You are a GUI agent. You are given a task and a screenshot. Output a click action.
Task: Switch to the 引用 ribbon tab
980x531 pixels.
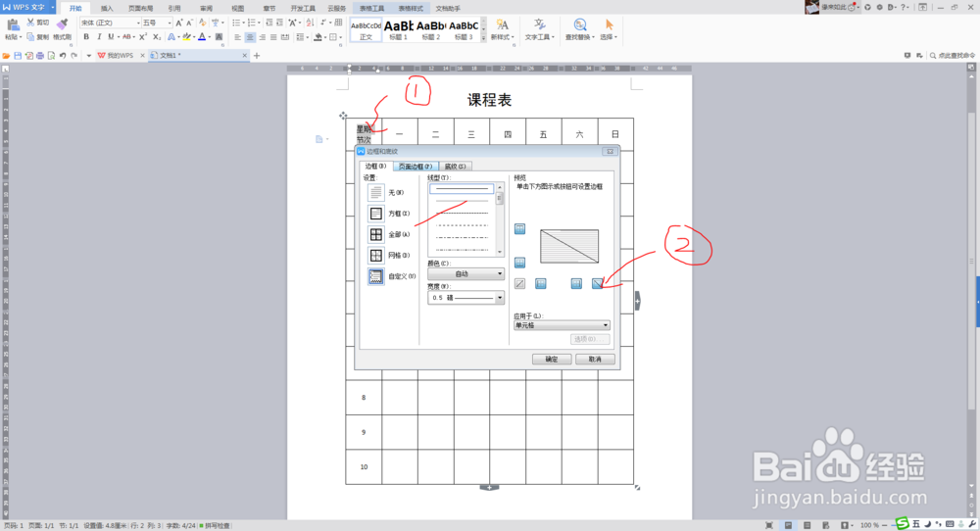(x=174, y=8)
